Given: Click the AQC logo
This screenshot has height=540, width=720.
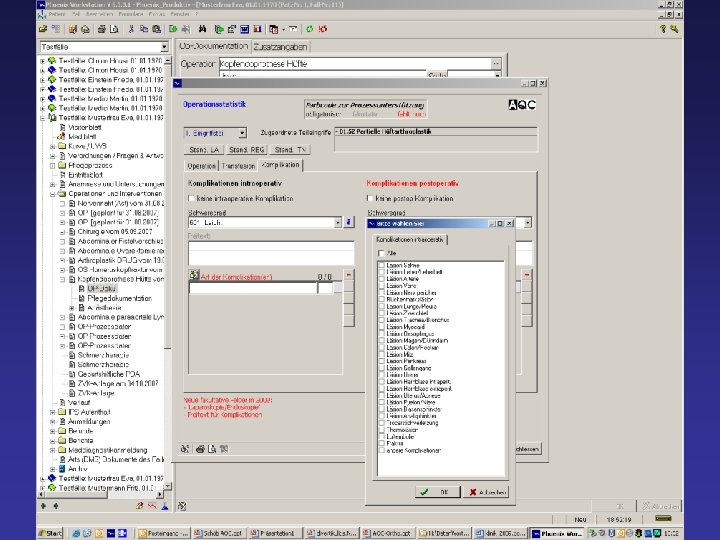Looking at the screenshot, I should tap(522, 105).
